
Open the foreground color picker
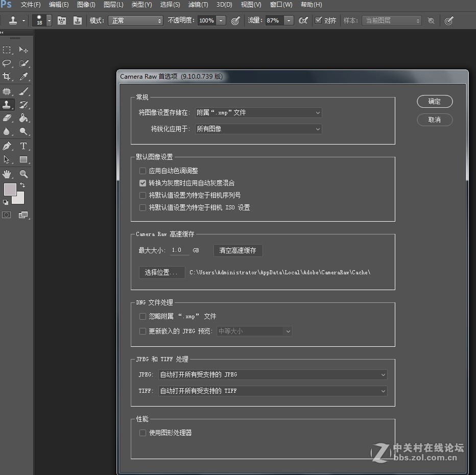pos(10,189)
